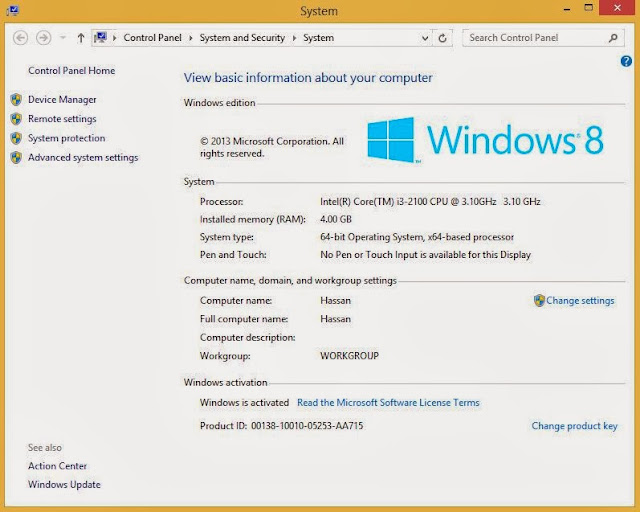This screenshot has height=512, width=640.
Task: Open Remote settings link
Action: [x=62, y=119]
